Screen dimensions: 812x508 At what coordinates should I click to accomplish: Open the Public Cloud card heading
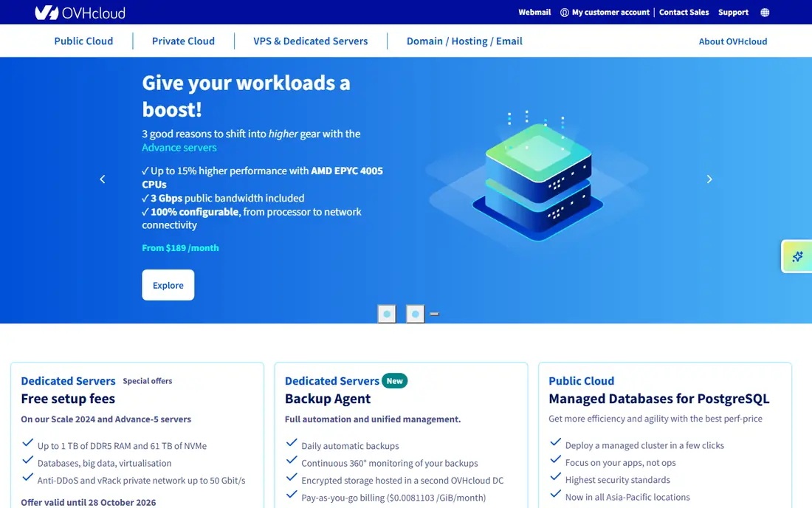pos(581,381)
